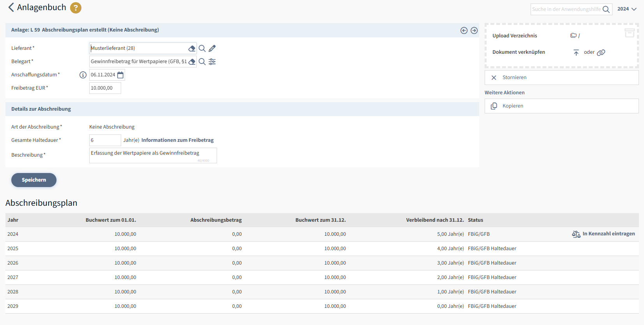This screenshot has width=644, height=325.
Task: Show Anschaffungsdatum info icon
Action: pyautogui.click(x=83, y=75)
